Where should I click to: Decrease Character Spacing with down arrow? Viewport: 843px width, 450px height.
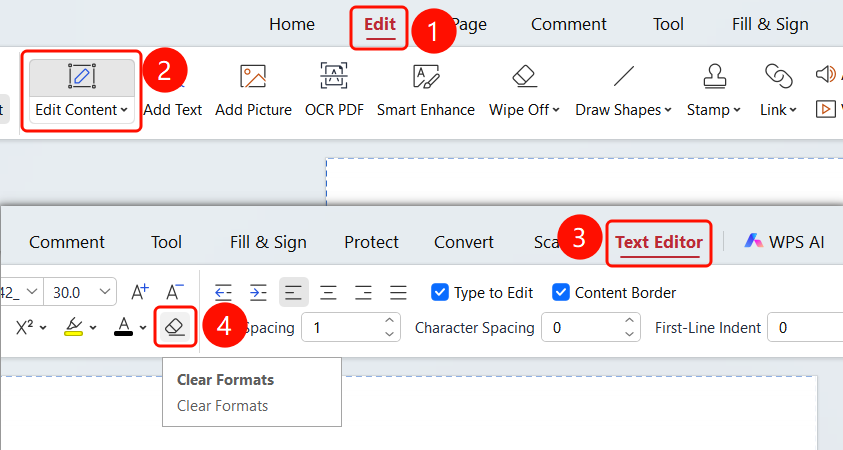[630, 334]
